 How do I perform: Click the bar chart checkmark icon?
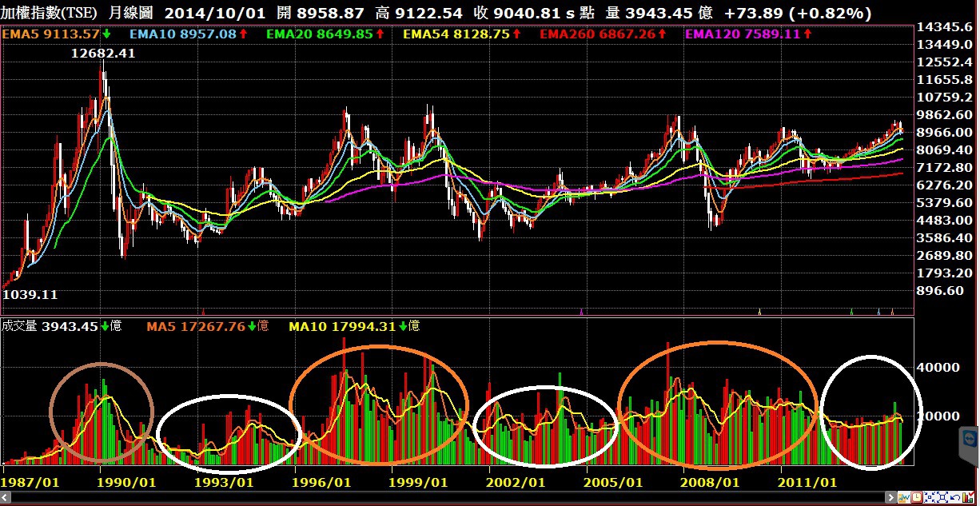(968, 497)
